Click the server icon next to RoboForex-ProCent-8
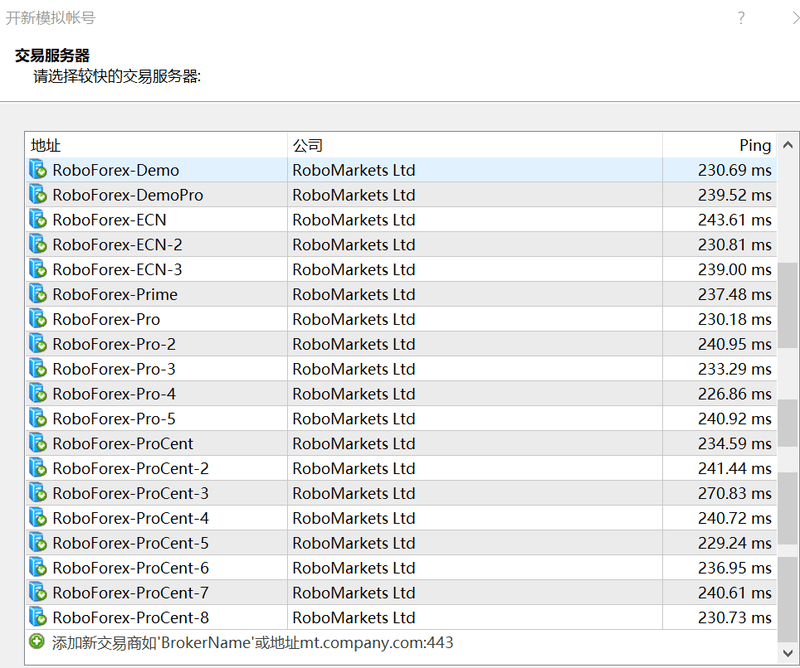The height and width of the screenshot is (668, 800). (36, 618)
